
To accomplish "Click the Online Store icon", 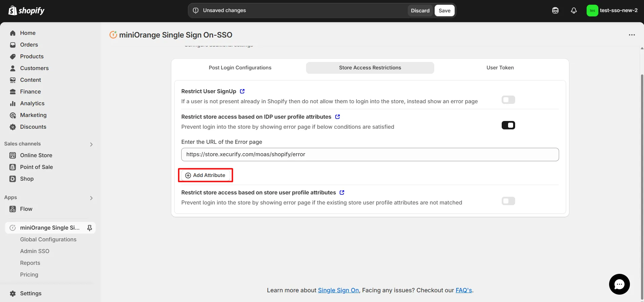I will click(13, 155).
